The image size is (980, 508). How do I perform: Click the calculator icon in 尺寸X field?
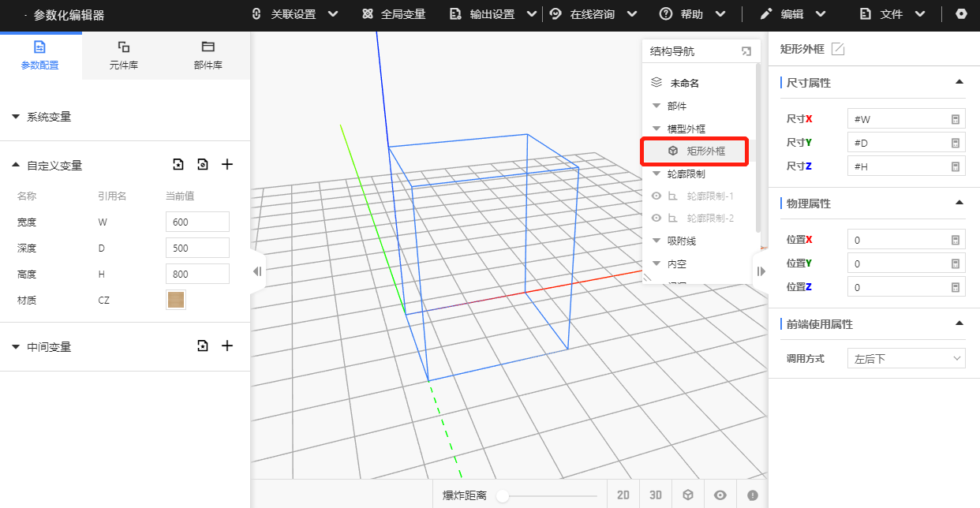coord(955,119)
